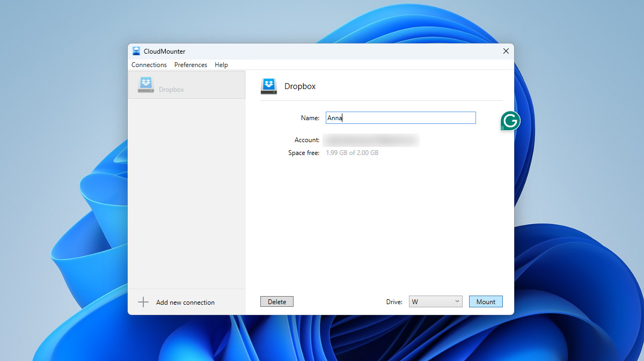Click the plus icon beside Add new connection
The height and width of the screenshot is (361, 644).
[x=143, y=302]
